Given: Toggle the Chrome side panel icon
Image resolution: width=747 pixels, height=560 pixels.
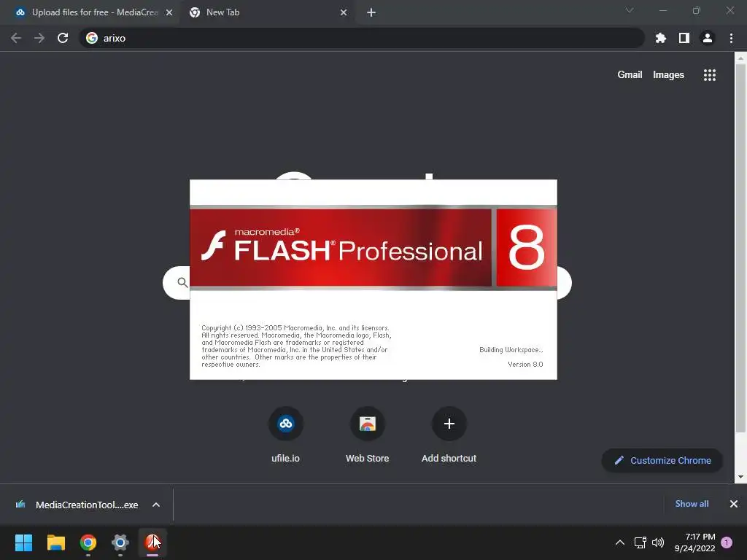Looking at the screenshot, I should tap(684, 38).
